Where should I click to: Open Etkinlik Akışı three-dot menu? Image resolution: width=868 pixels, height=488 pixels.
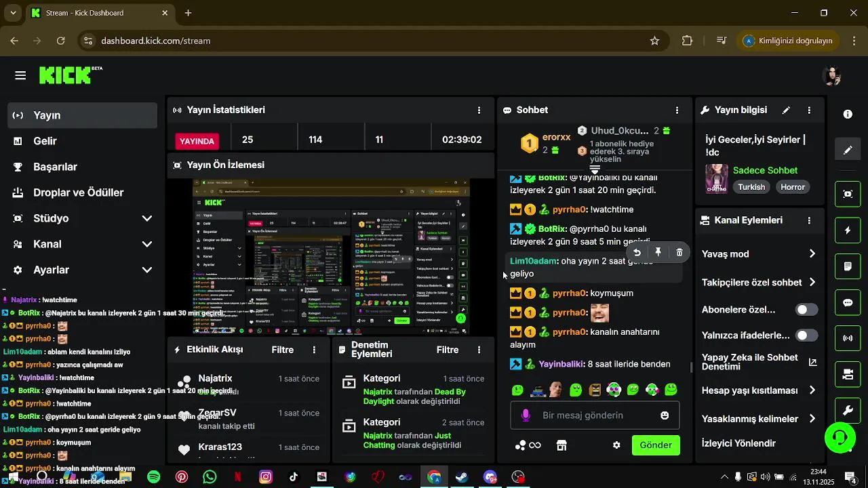[x=314, y=350]
